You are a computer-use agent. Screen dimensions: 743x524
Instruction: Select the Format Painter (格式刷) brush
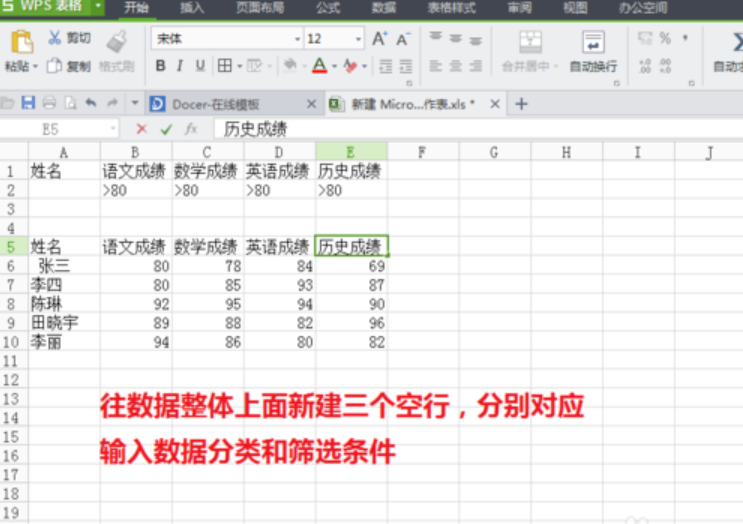pos(117,42)
